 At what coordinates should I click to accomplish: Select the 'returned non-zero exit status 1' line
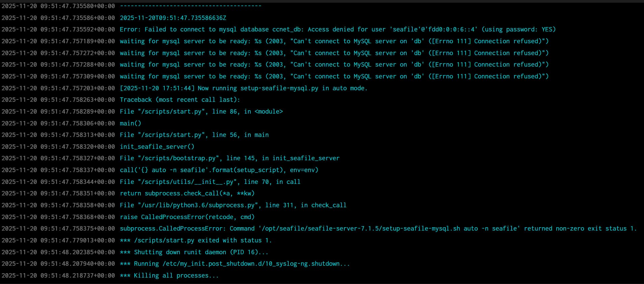click(378, 229)
